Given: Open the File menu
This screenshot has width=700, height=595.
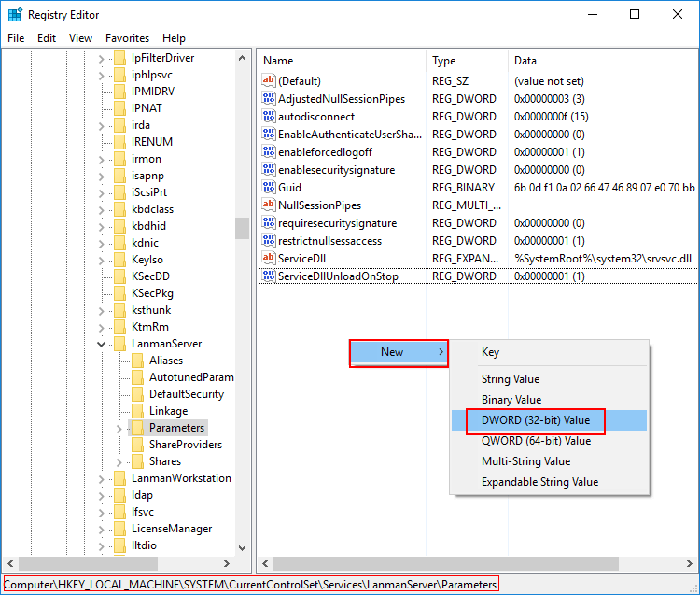Looking at the screenshot, I should click(16, 38).
